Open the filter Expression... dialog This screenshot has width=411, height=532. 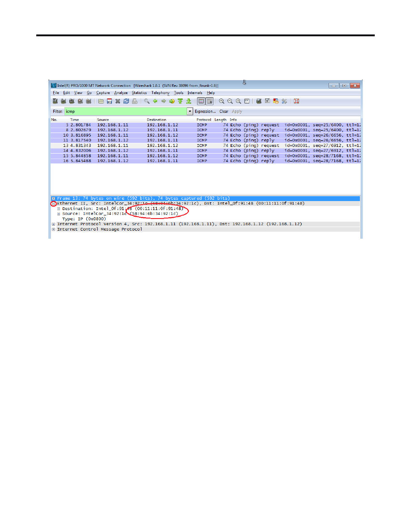205,112
